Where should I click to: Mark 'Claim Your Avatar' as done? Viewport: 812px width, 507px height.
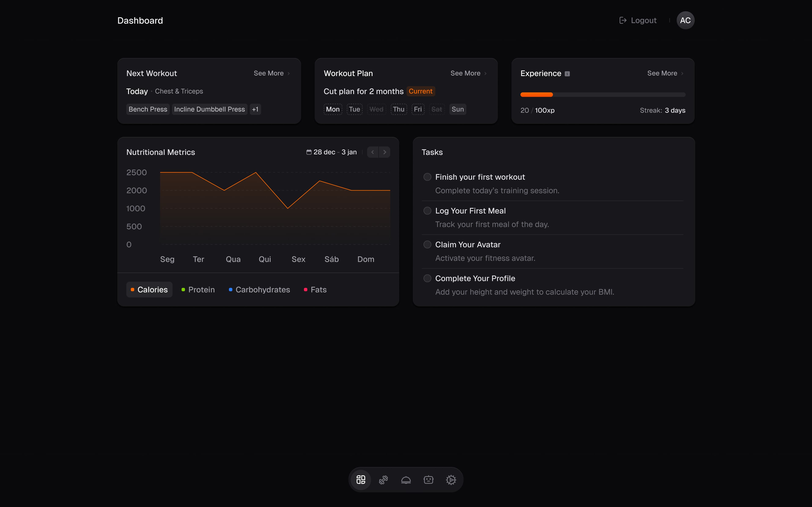point(427,244)
